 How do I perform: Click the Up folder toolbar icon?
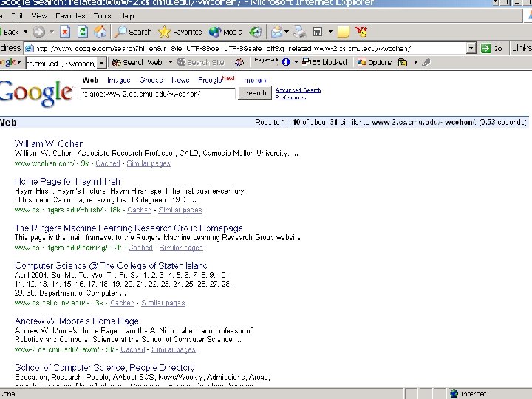tap(403, 62)
